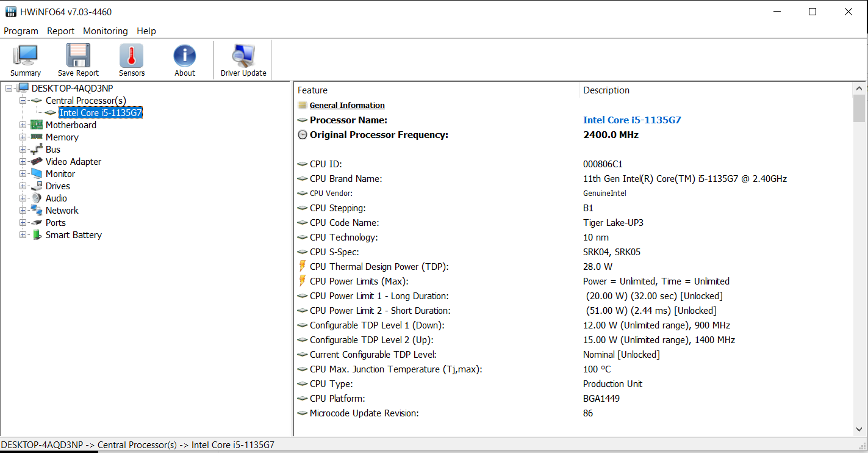
Task: Click the Motherboard tree icon
Action: 37,125
